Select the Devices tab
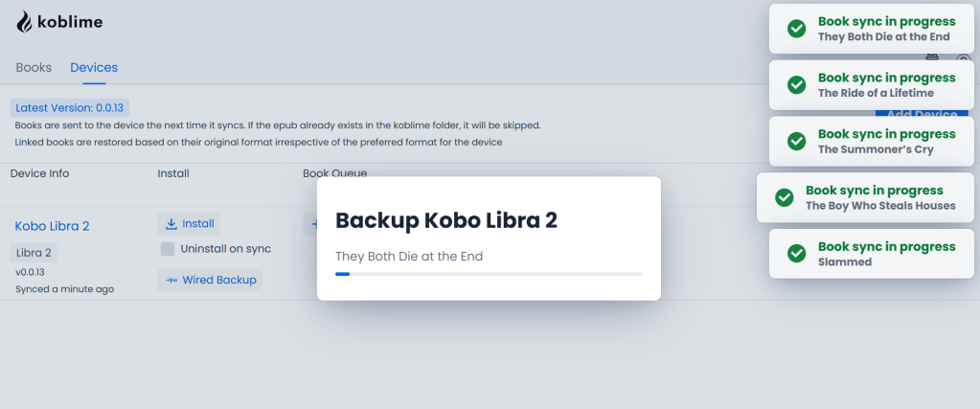The image size is (980, 409). coord(94,68)
